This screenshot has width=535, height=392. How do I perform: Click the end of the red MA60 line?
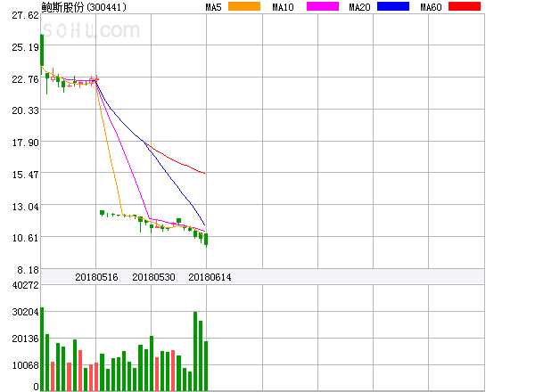click(204, 173)
